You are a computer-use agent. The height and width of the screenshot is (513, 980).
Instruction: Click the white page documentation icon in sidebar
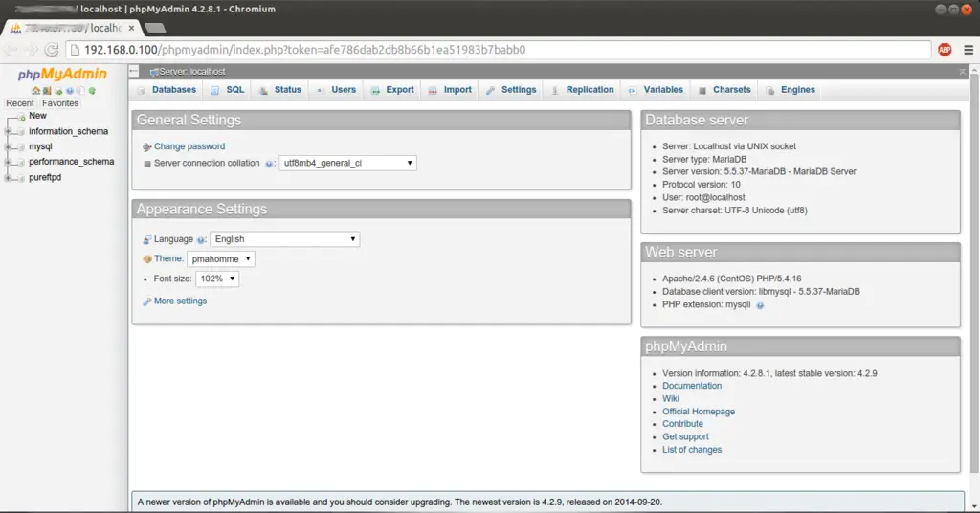(80, 91)
